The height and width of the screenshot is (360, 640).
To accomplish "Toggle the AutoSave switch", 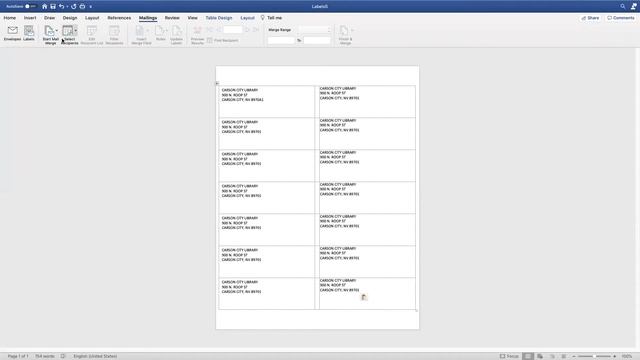I will 30,7.
